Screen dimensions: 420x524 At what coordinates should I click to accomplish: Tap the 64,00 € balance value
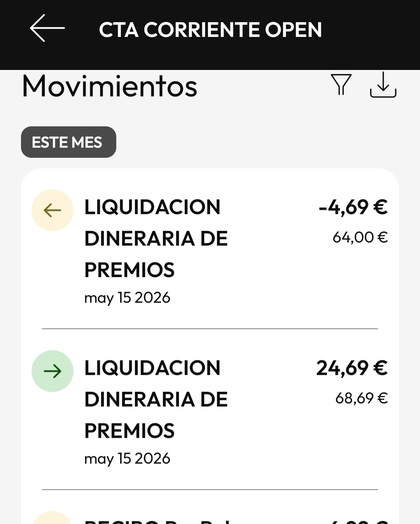(x=360, y=238)
